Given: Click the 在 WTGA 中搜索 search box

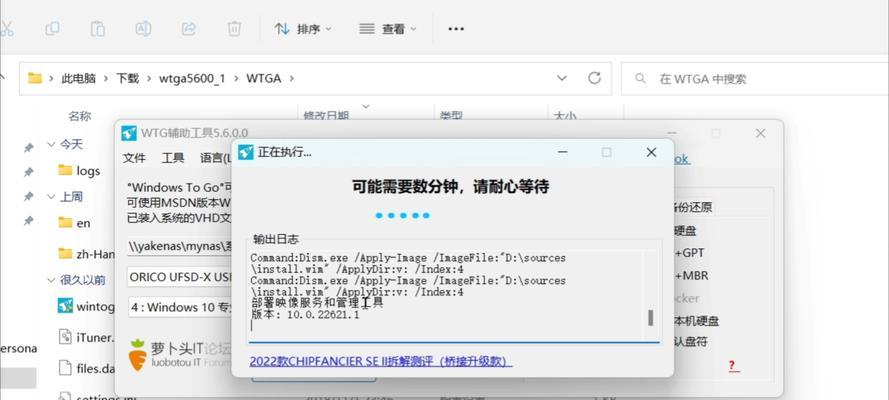Looking at the screenshot, I should [x=755, y=79].
